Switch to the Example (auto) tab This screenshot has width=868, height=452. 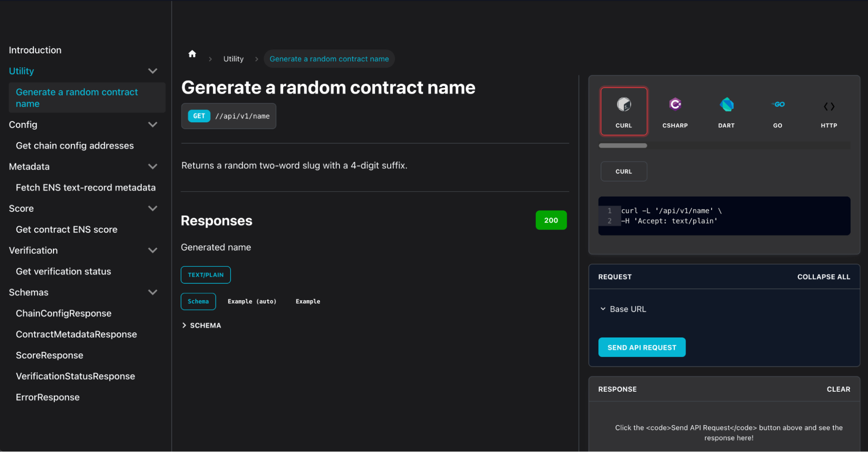click(x=252, y=301)
